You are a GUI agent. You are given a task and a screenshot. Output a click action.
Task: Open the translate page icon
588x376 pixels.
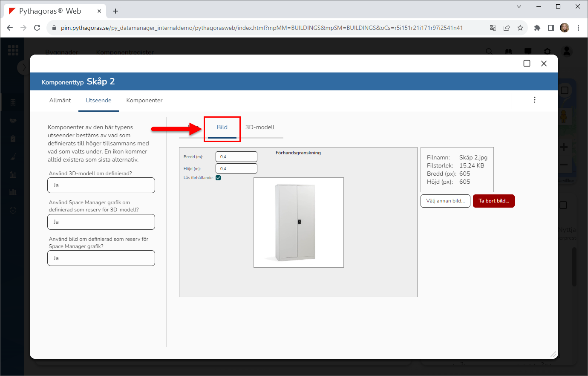[x=493, y=28]
